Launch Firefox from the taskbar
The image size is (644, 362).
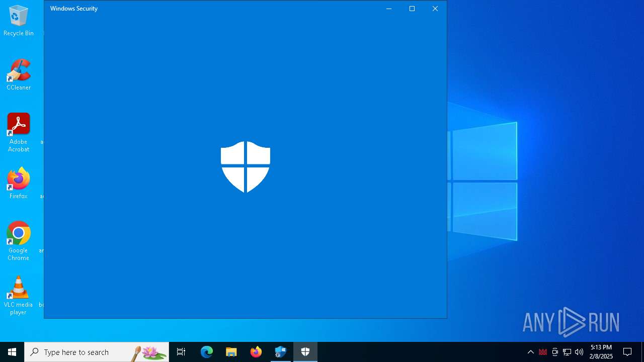click(x=256, y=352)
